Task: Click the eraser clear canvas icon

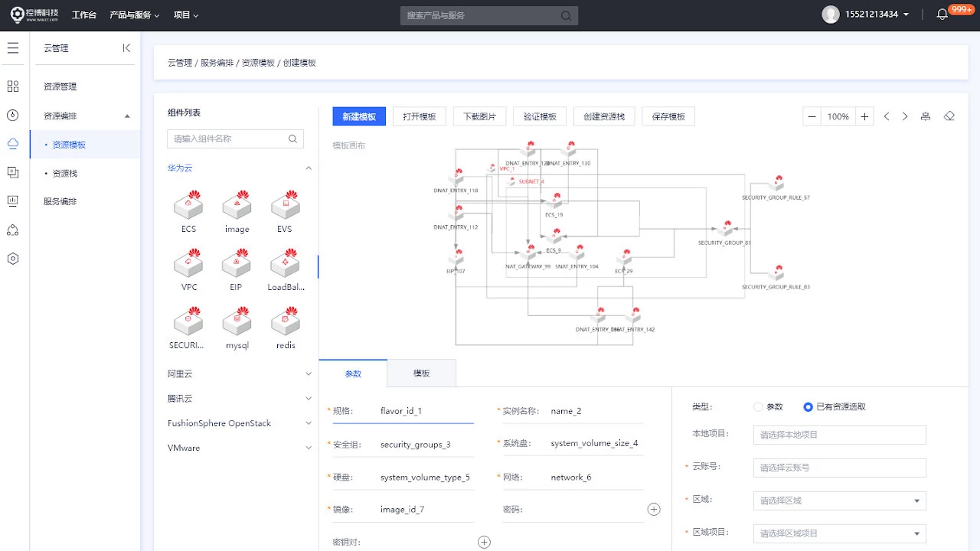Action: (x=949, y=116)
